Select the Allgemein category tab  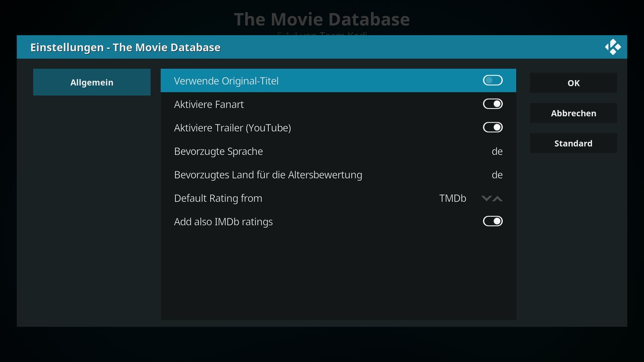coord(92,82)
